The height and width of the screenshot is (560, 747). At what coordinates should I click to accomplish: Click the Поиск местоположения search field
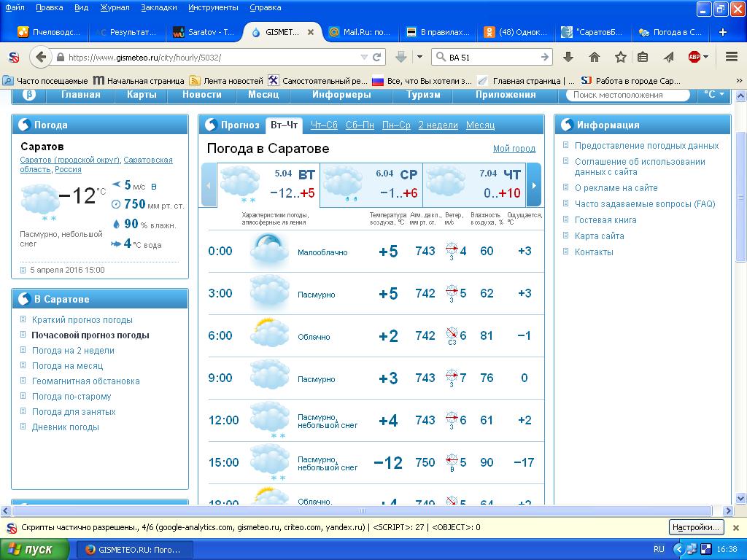point(627,95)
